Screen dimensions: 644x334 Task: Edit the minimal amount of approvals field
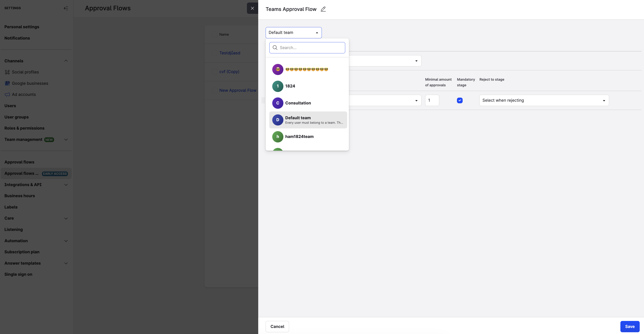[x=432, y=100]
